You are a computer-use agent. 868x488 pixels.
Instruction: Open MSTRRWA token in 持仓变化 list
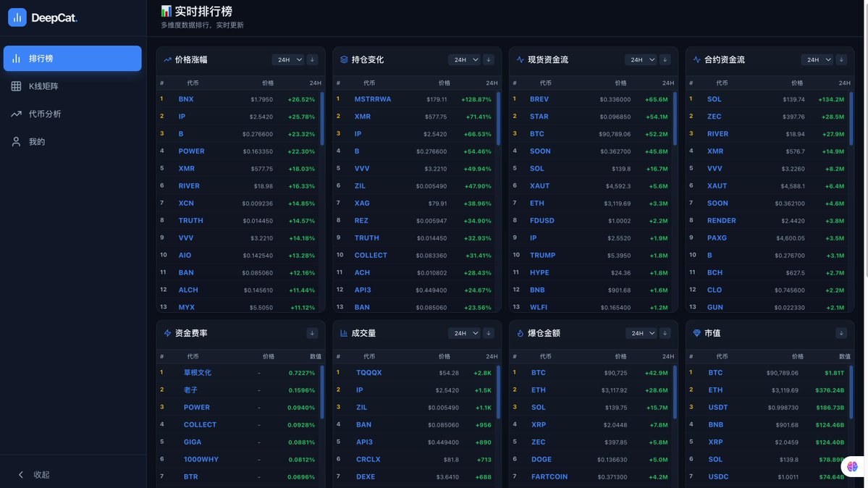pyautogui.click(x=373, y=99)
